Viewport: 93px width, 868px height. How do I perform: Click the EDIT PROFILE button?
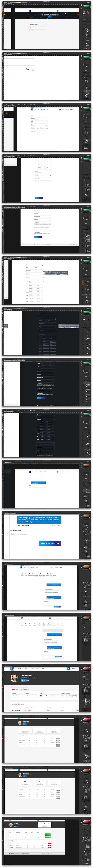[25, 681]
